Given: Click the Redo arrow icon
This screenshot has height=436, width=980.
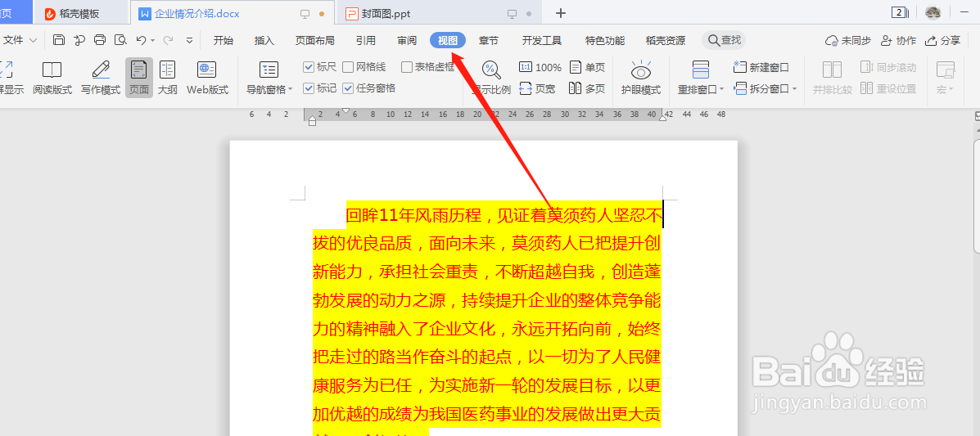Looking at the screenshot, I should point(168,41).
